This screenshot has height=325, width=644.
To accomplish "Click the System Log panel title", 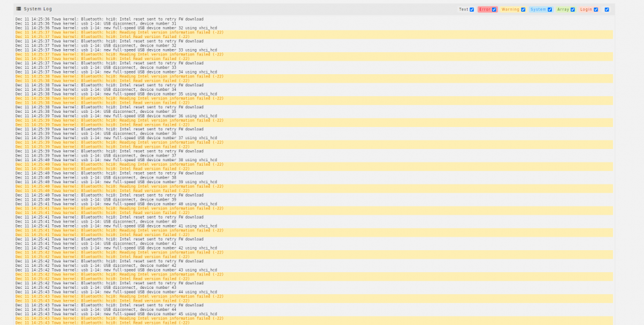I will [38, 8].
